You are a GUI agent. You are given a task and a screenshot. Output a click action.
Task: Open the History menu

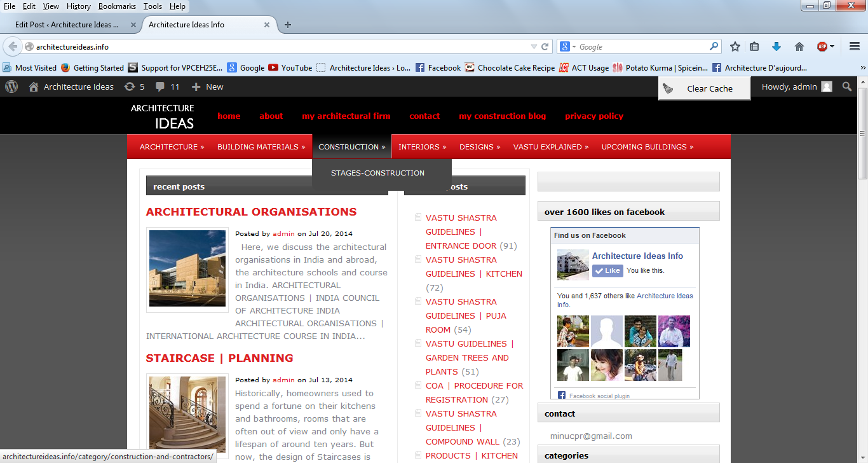[x=78, y=6]
